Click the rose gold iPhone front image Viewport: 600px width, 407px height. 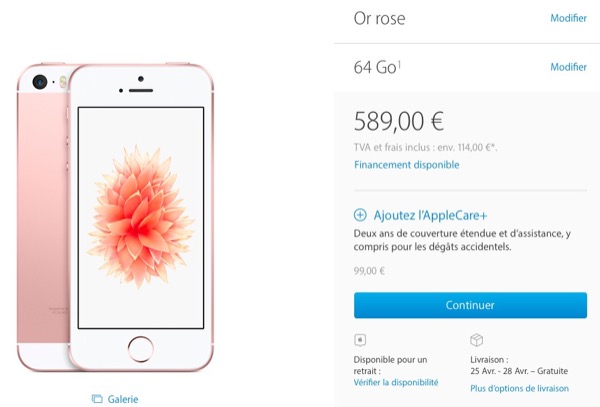coord(141,217)
